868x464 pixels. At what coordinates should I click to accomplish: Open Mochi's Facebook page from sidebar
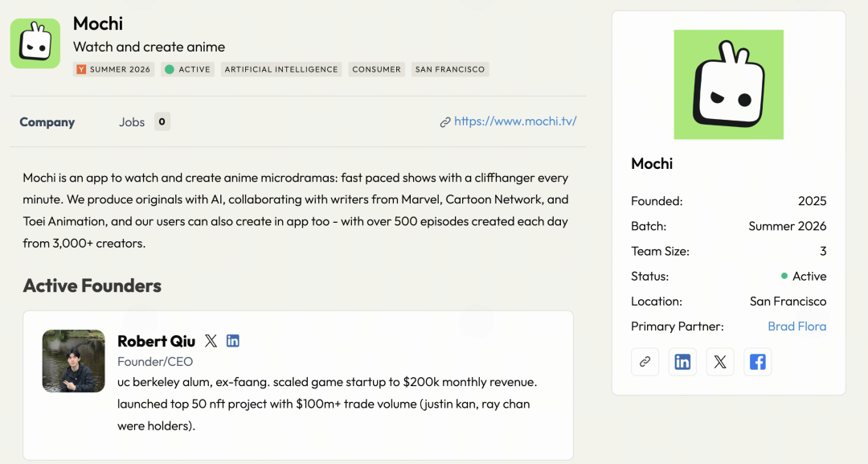point(758,362)
